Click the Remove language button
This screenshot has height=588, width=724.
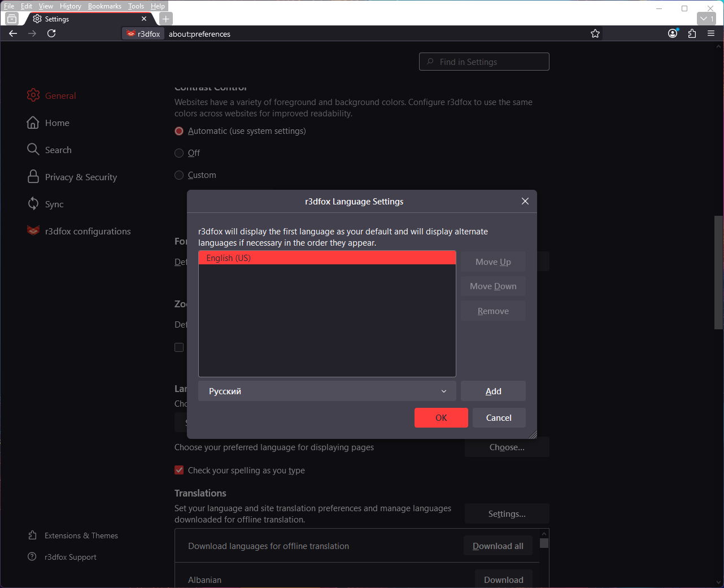pos(493,311)
